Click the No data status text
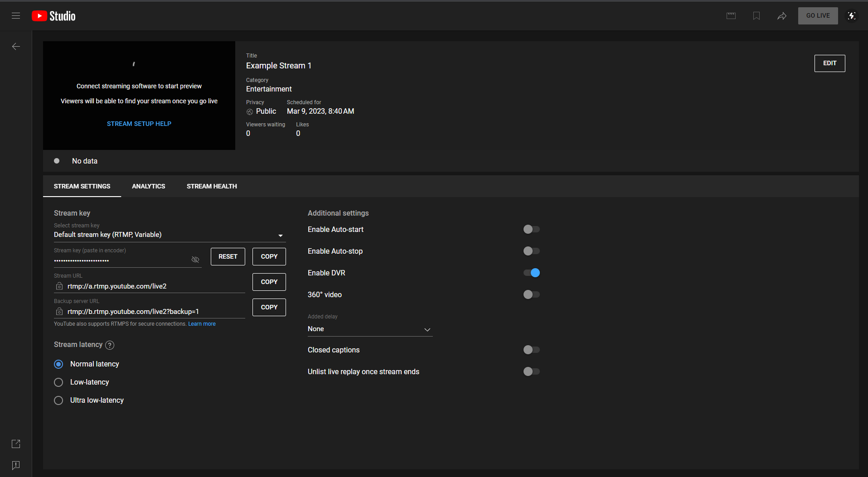 pyautogui.click(x=85, y=161)
